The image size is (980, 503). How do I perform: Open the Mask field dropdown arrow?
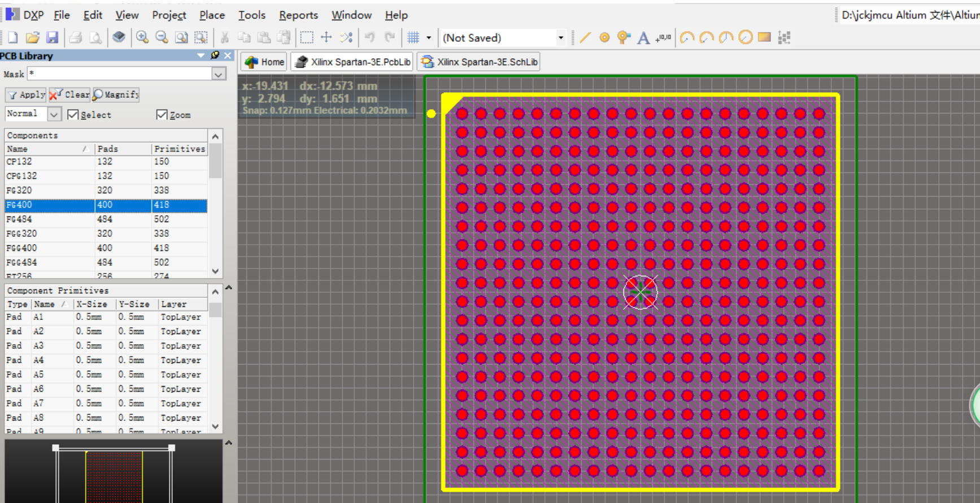coord(219,74)
